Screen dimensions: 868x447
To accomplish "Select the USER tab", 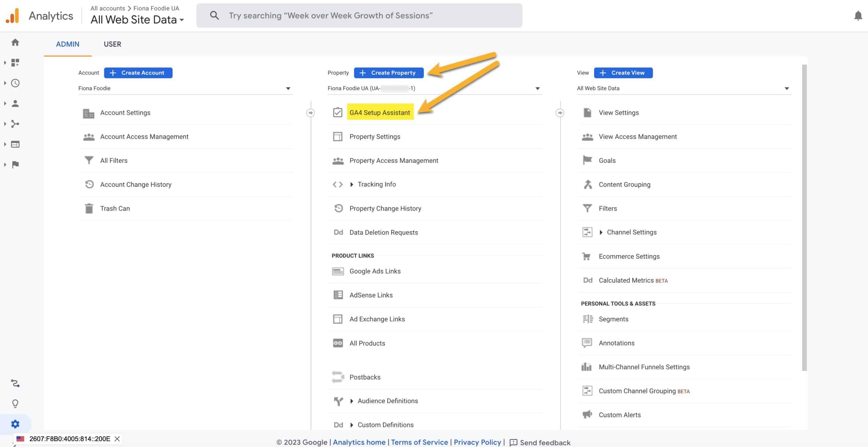I will click(112, 44).
